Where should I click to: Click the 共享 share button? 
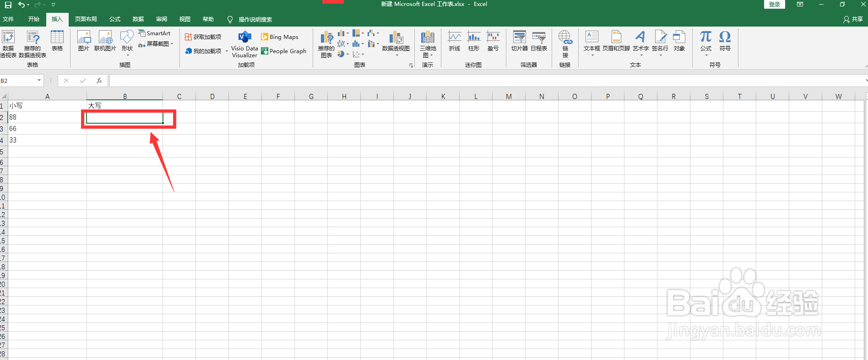coord(853,19)
